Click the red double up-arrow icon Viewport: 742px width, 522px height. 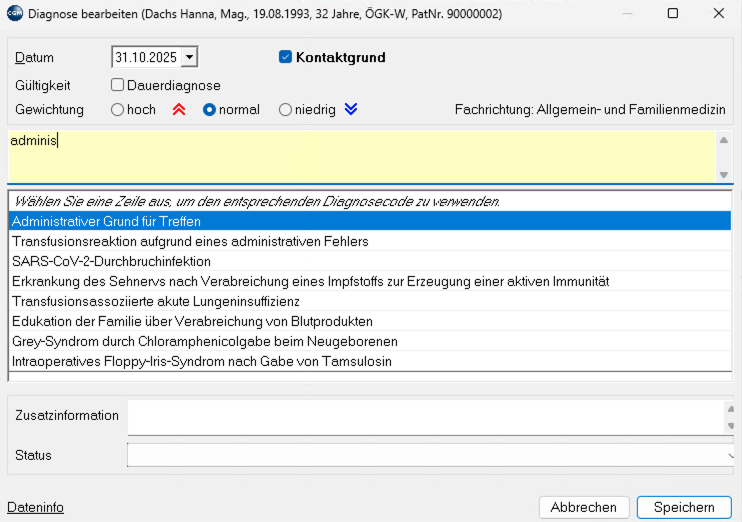pyautogui.click(x=178, y=110)
